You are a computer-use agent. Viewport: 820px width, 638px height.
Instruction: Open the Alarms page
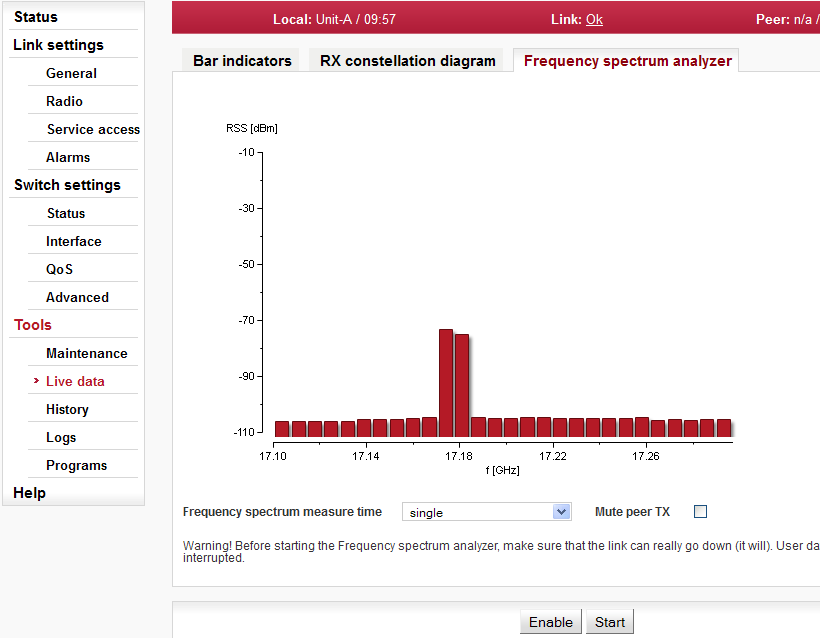click(68, 157)
